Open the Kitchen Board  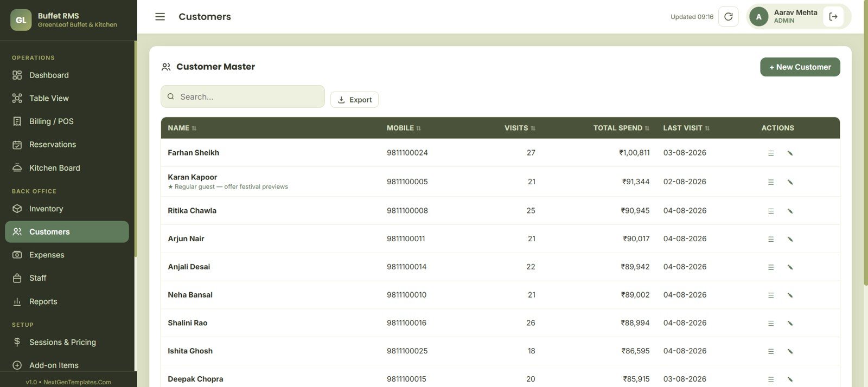tap(67, 168)
